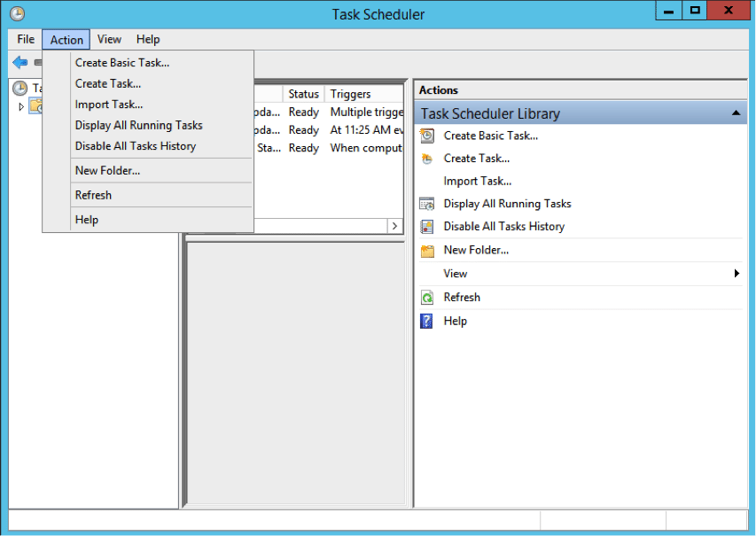
Task: Choose Disable All Tasks History in Action menu
Action: [136, 146]
